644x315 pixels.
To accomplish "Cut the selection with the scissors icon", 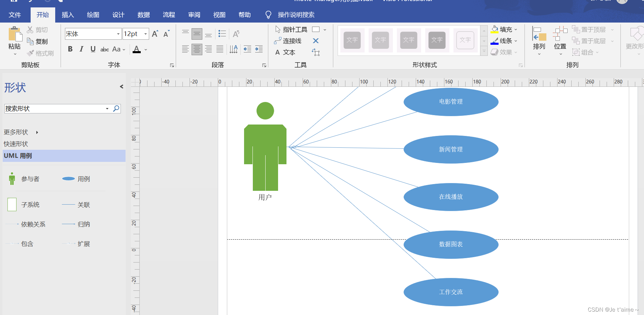I will pos(30,30).
